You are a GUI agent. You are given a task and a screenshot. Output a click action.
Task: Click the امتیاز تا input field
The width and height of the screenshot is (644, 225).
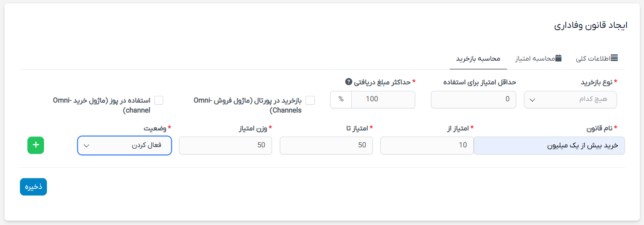click(326, 145)
